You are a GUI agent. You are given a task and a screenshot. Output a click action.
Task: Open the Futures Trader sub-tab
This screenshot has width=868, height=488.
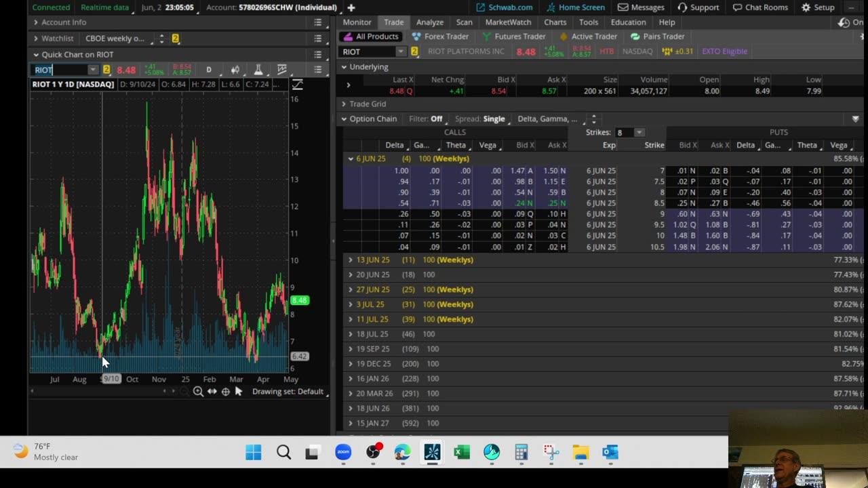click(513, 37)
